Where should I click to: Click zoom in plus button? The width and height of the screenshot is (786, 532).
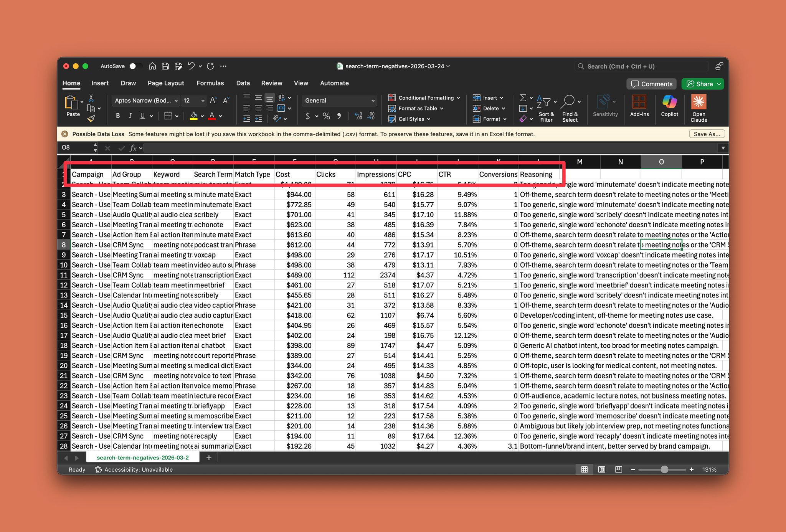tap(692, 469)
